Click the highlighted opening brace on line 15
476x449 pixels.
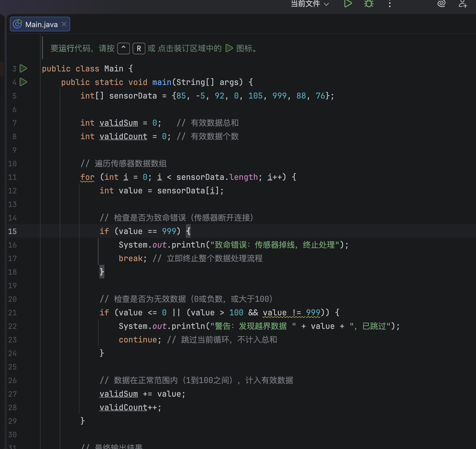(188, 231)
